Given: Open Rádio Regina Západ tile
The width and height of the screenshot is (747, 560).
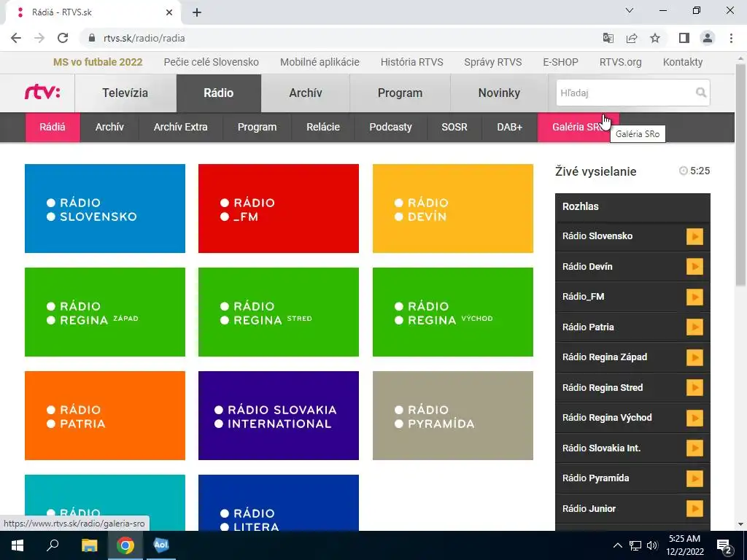Looking at the screenshot, I should click(x=105, y=312).
